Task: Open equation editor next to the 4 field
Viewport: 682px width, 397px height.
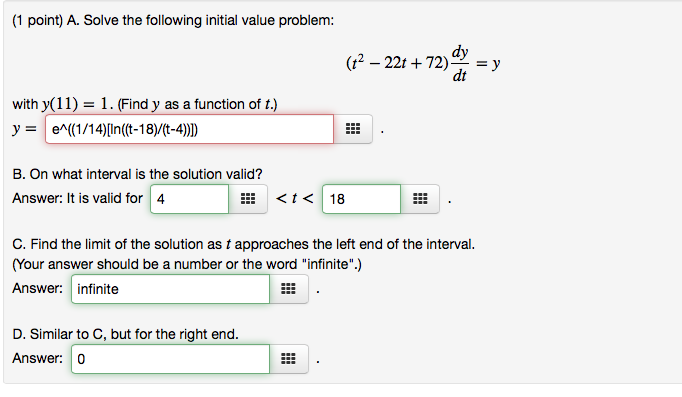Action: click(x=248, y=199)
